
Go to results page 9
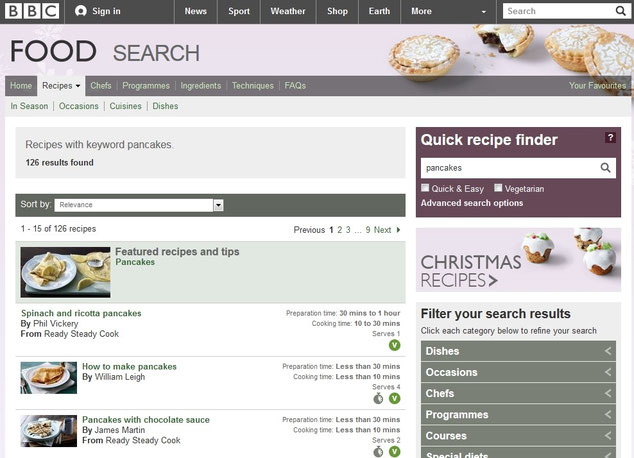[x=368, y=230]
